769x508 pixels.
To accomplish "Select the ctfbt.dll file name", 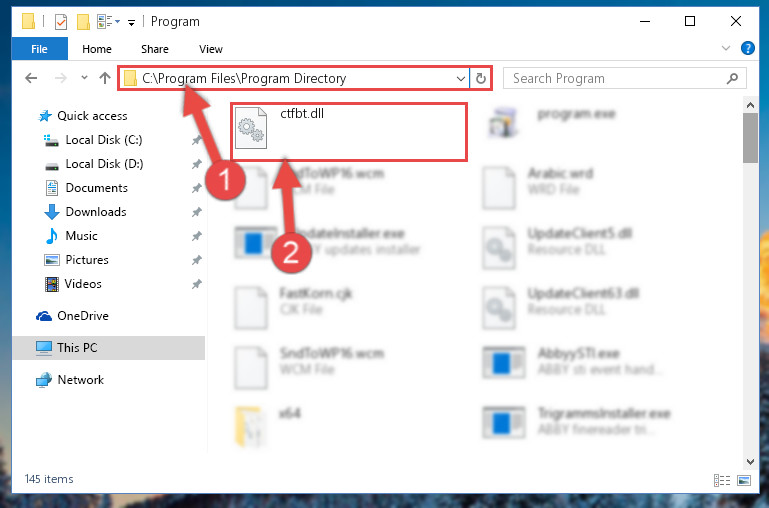I will 302,113.
